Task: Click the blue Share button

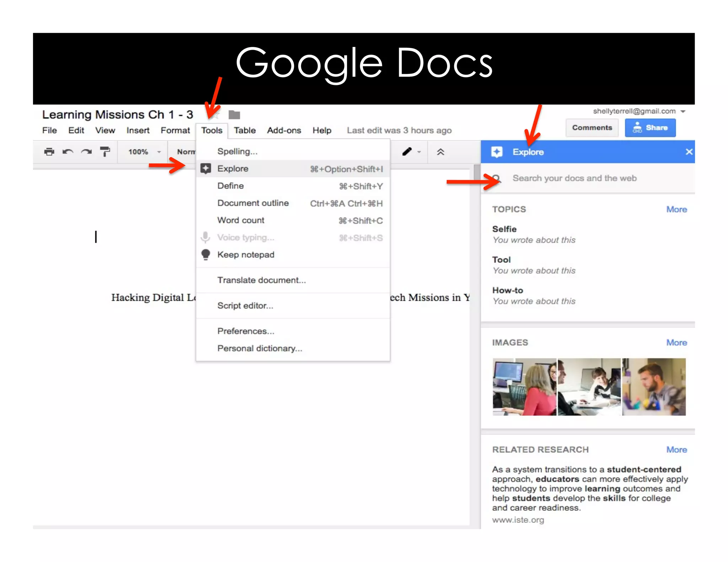Action: pos(650,128)
